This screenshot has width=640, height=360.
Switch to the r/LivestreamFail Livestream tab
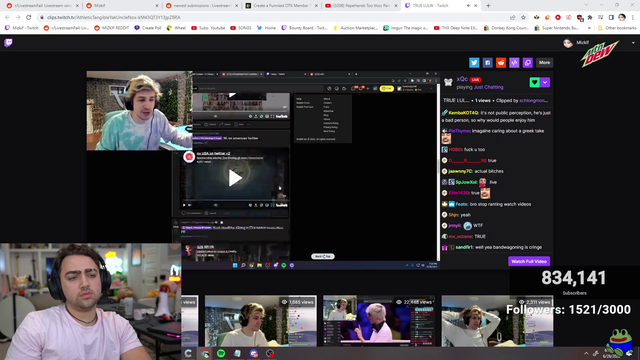click(41, 6)
